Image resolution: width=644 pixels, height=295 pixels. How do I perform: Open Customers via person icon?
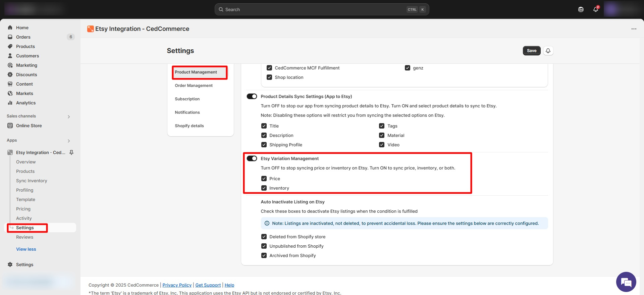(x=10, y=56)
